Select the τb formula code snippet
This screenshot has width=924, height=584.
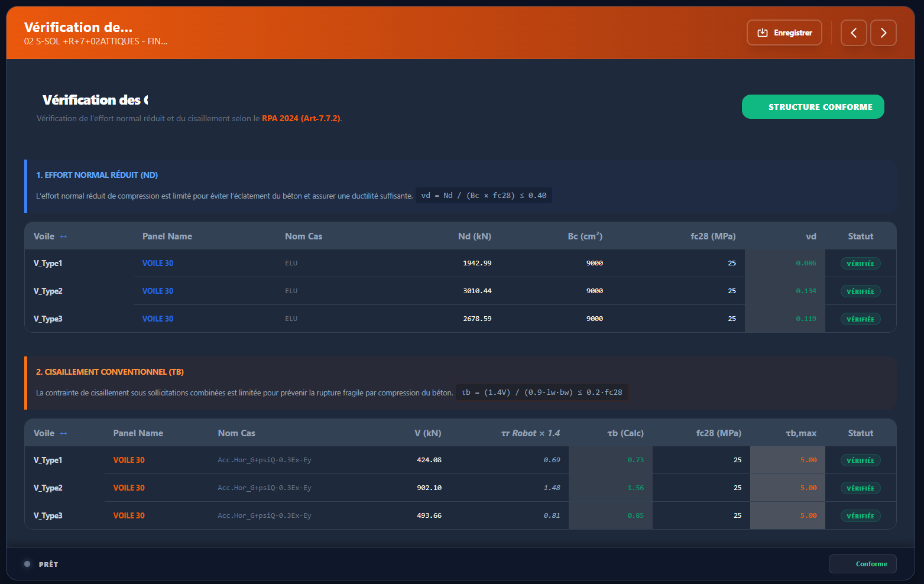(542, 392)
